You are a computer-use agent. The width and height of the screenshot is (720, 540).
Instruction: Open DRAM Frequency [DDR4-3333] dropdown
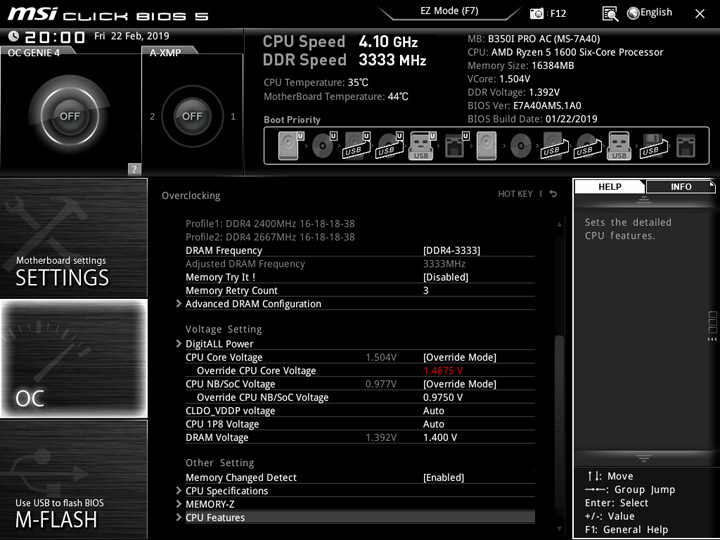coord(451,251)
